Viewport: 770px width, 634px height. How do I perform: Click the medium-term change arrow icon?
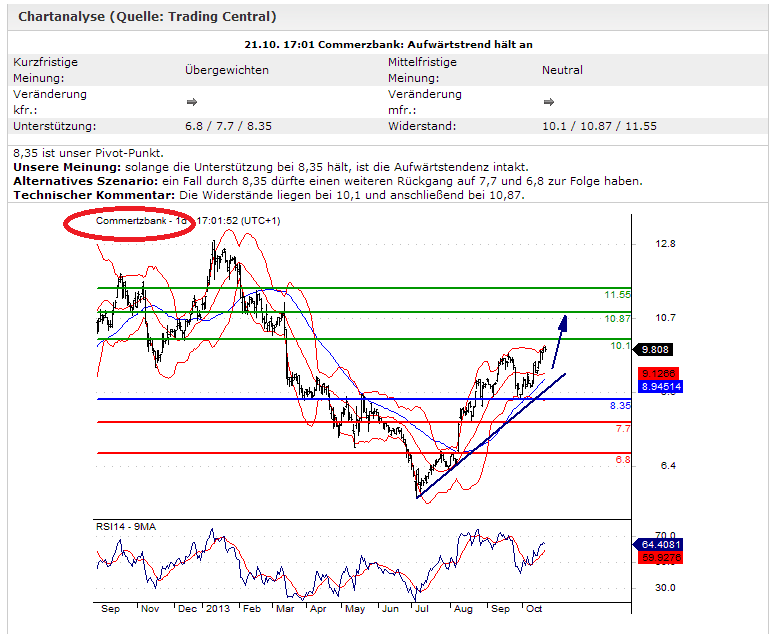(x=549, y=102)
